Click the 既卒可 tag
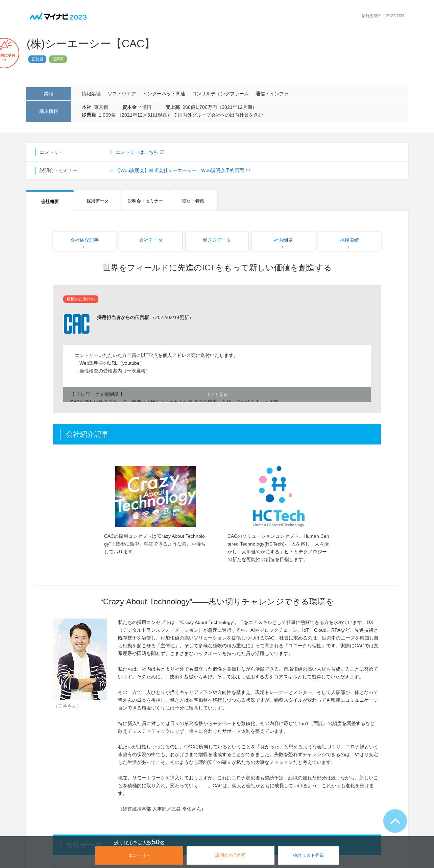The image size is (434, 868). (x=58, y=59)
